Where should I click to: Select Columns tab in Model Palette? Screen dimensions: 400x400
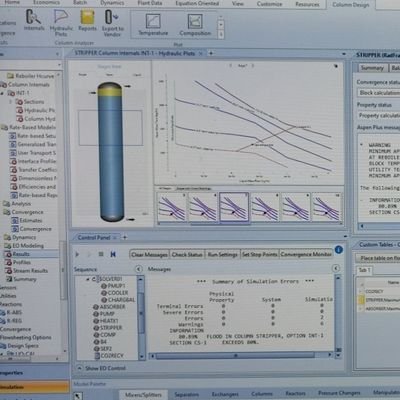(x=262, y=394)
